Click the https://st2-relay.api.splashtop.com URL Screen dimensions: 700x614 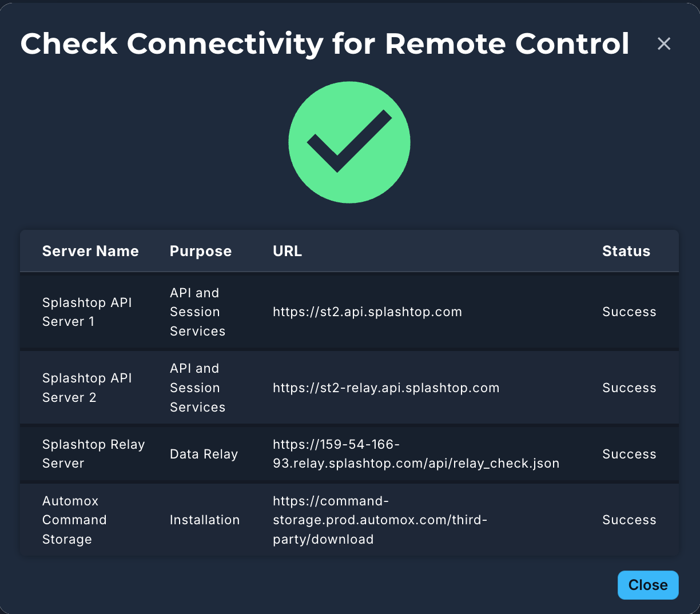pos(386,388)
